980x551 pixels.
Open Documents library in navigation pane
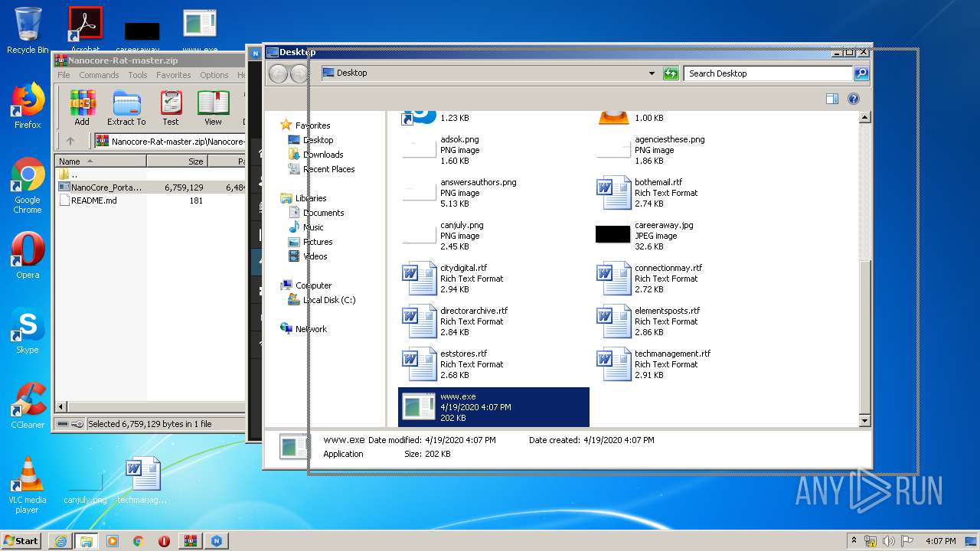[x=324, y=213]
